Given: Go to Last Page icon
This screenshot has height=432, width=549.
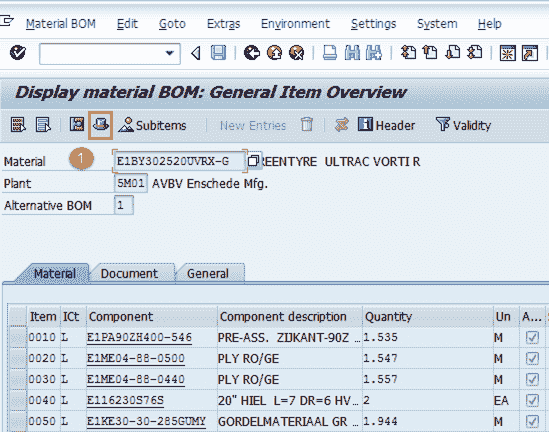Looking at the screenshot, I should click(x=475, y=53).
